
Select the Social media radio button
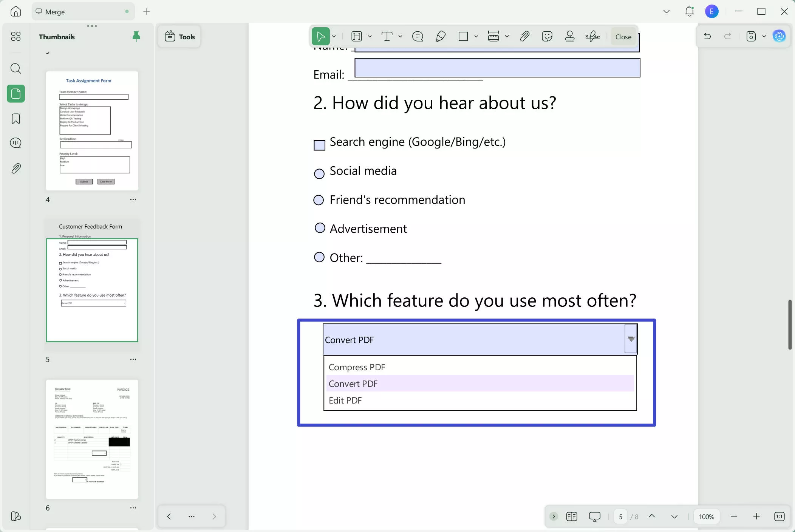319,173
